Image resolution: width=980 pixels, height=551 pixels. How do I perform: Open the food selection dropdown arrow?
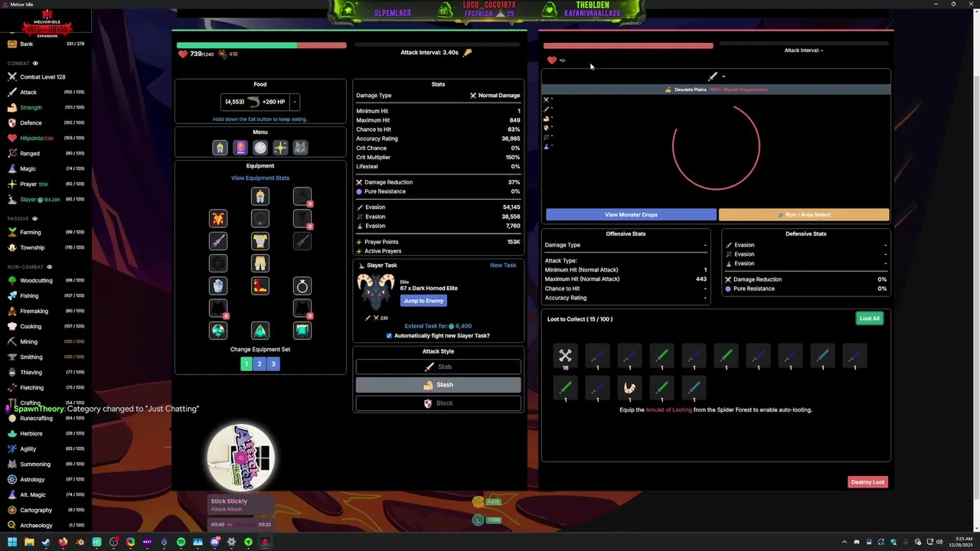pos(295,102)
